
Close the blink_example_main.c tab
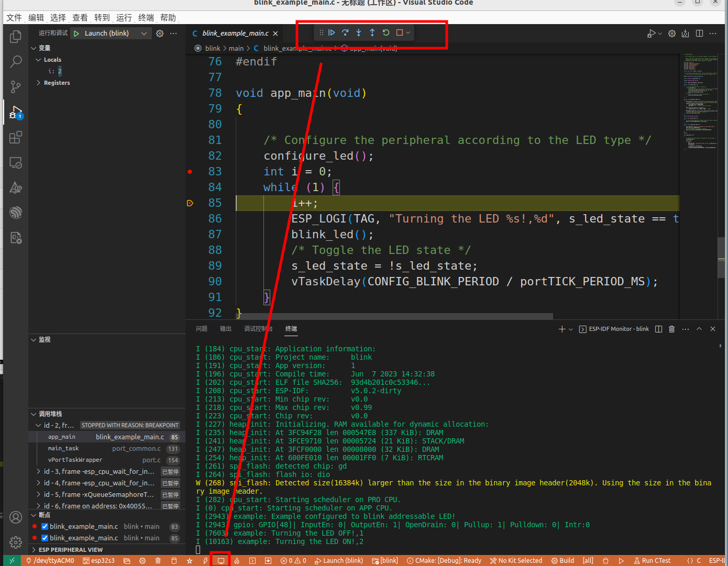point(275,33)
